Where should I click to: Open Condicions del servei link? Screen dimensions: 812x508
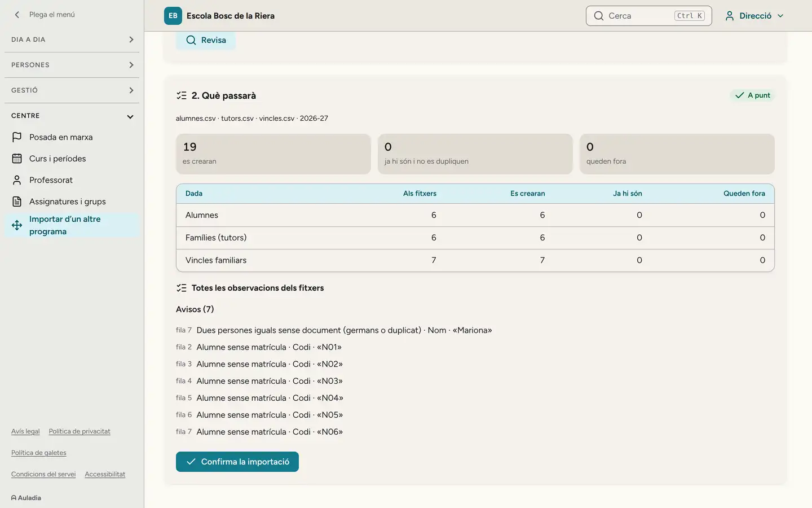(43, 474)
